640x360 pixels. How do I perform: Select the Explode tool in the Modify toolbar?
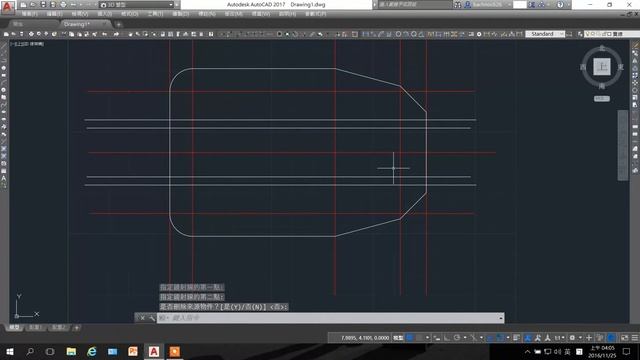[635, 171]
